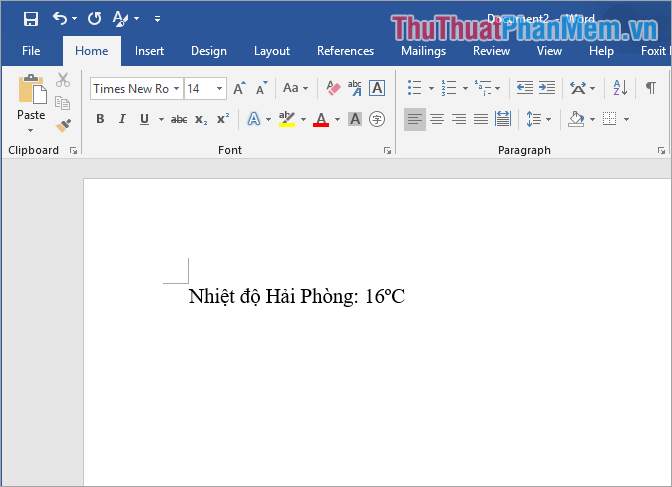The image size is (672, 487).
Task: Apply strikethrough with the abc icon
Action: (x=179, y=119)
